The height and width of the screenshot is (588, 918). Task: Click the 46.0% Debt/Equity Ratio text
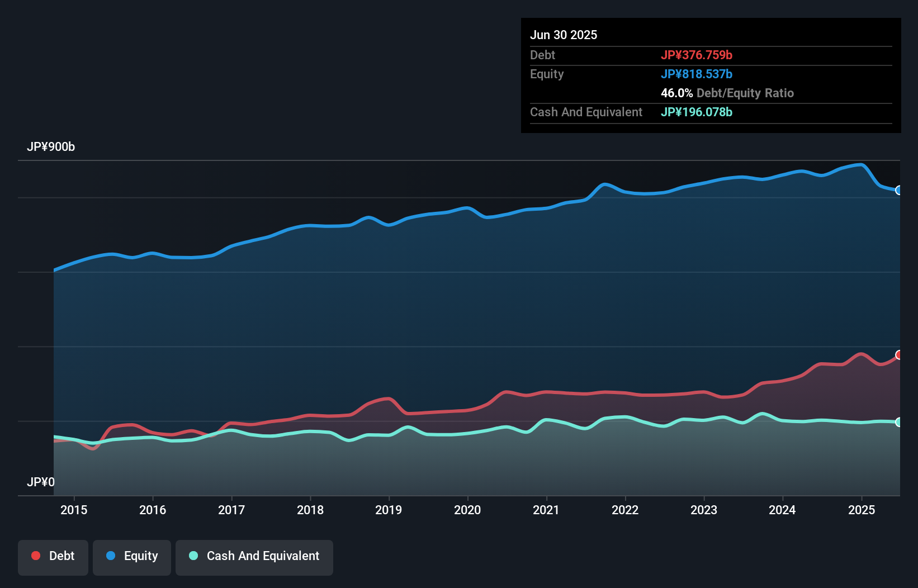pyautogui.click(x=727, y=93)
